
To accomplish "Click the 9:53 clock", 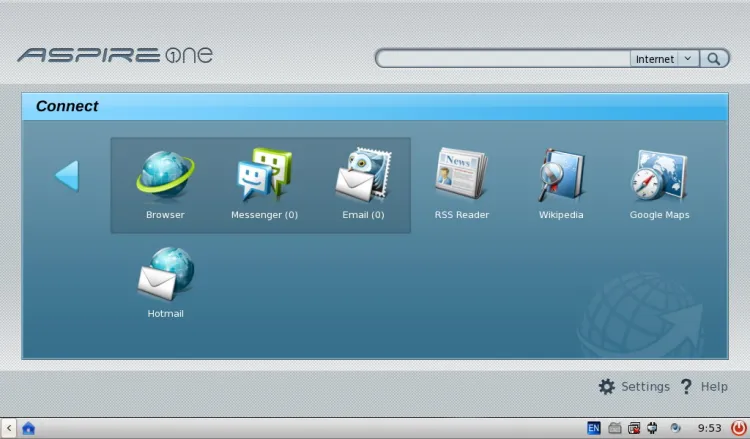I will click(x=709, y=428).
